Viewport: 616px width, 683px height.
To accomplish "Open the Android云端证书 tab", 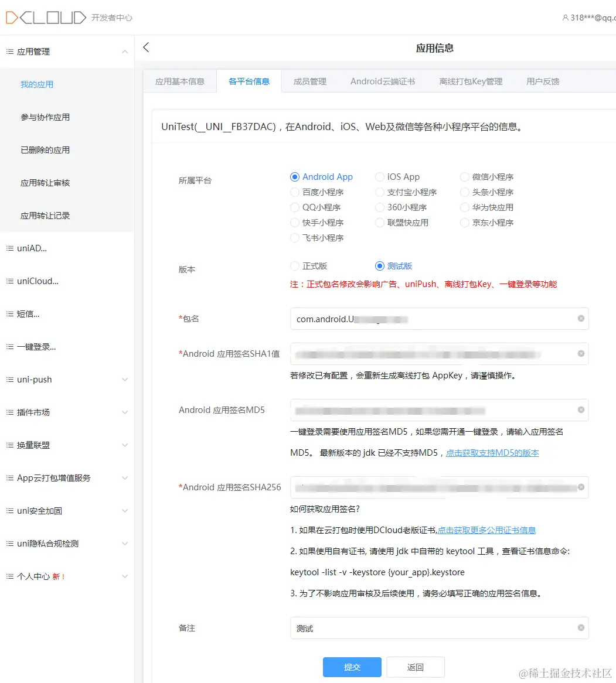I will (x=383, y=81).
